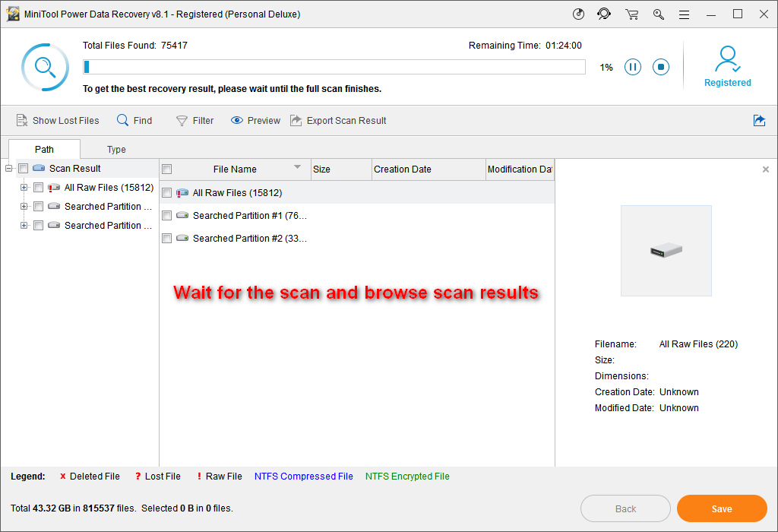Stop the scan with the stop button
The height and width of the screenshot is (532, 778).
[661, 67]
